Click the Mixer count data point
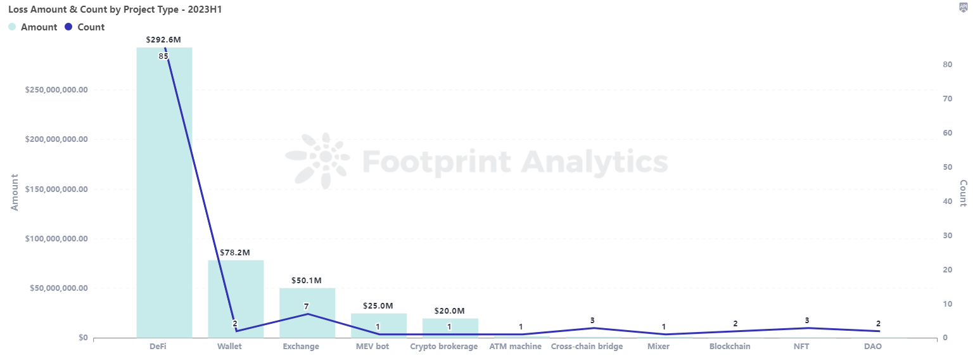 664,334
